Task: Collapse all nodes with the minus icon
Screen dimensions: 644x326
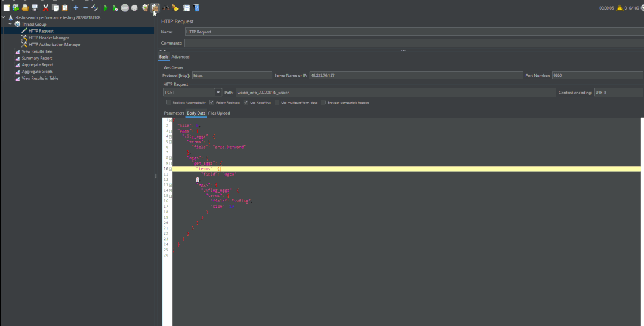Action: (x=85, y=8)
